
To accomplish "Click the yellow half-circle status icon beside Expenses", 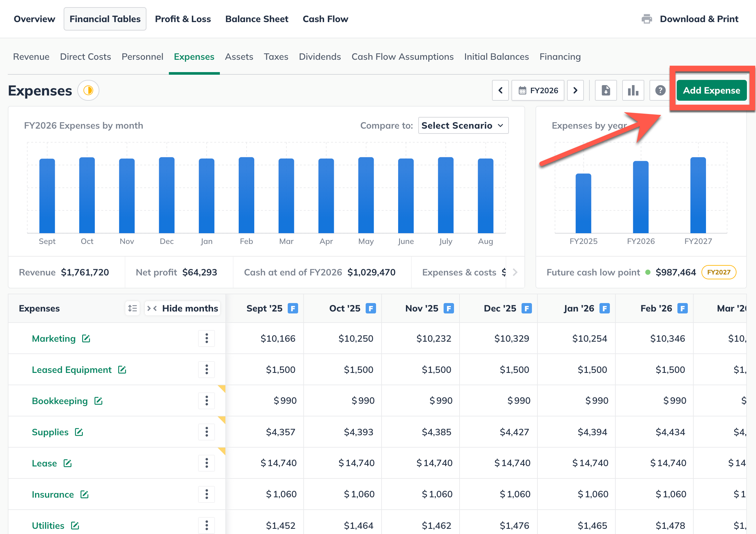I will [x=88, y=90].
